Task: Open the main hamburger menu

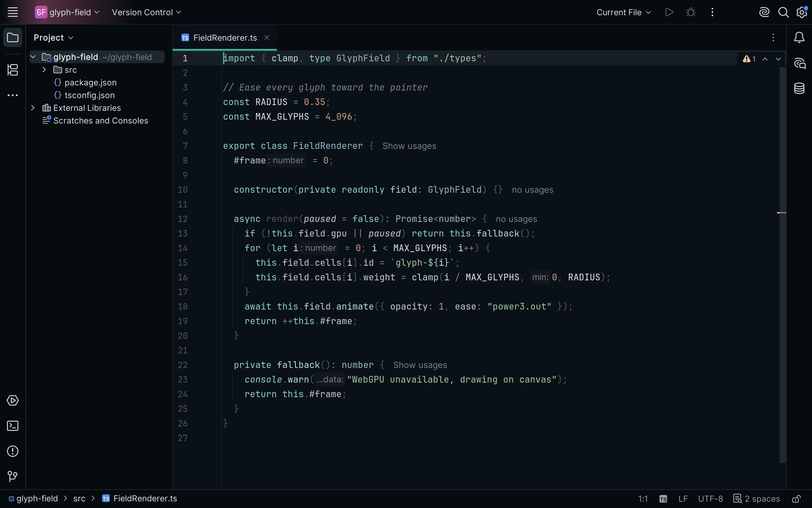Action: [12, 12]
